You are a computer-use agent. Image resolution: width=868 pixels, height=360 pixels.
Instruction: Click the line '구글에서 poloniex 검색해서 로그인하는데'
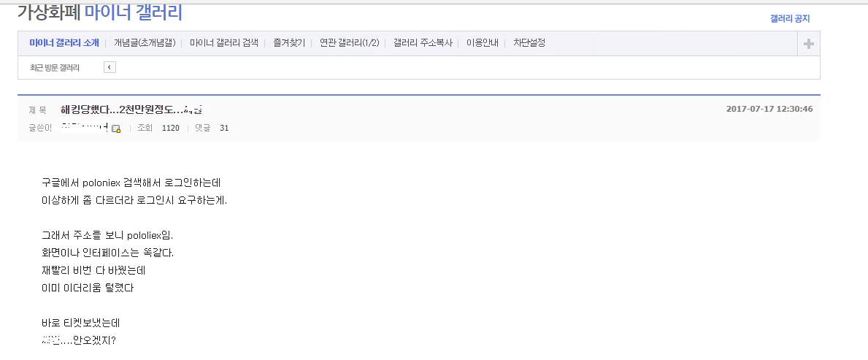[x=131, y=183]
